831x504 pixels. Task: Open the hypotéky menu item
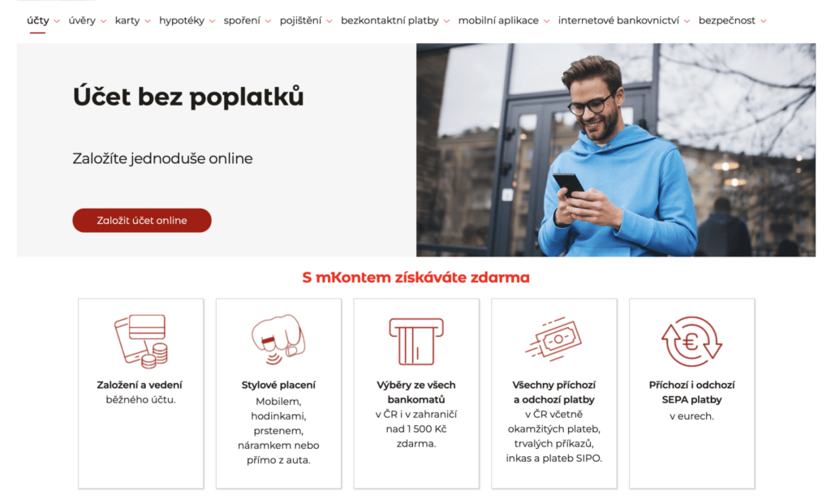(182, 20)
